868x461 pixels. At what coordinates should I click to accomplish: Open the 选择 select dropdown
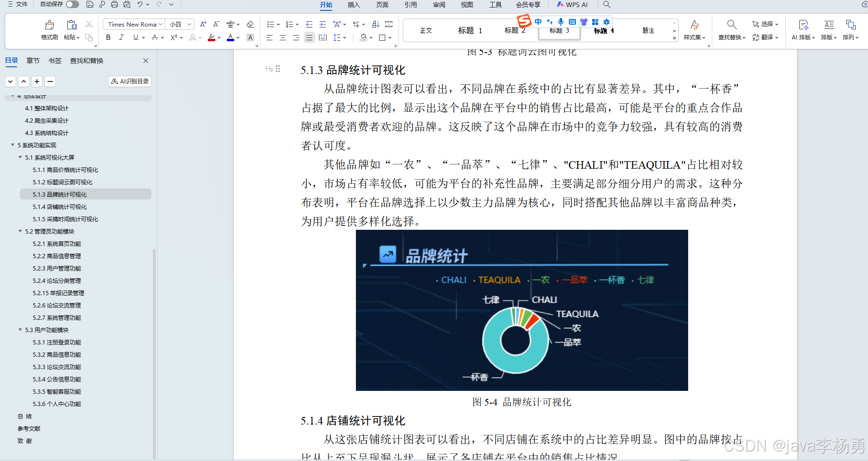click(x=765, y=24)
